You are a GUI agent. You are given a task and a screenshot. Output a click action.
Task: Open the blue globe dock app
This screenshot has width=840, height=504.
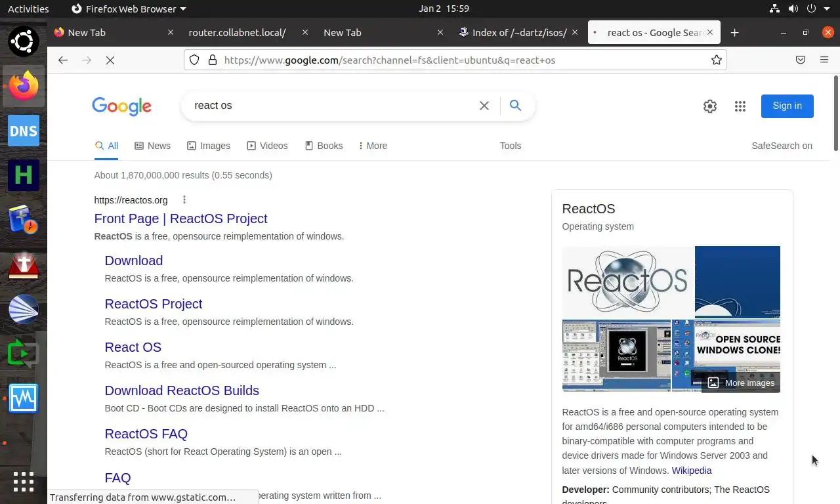pos(24,309)
